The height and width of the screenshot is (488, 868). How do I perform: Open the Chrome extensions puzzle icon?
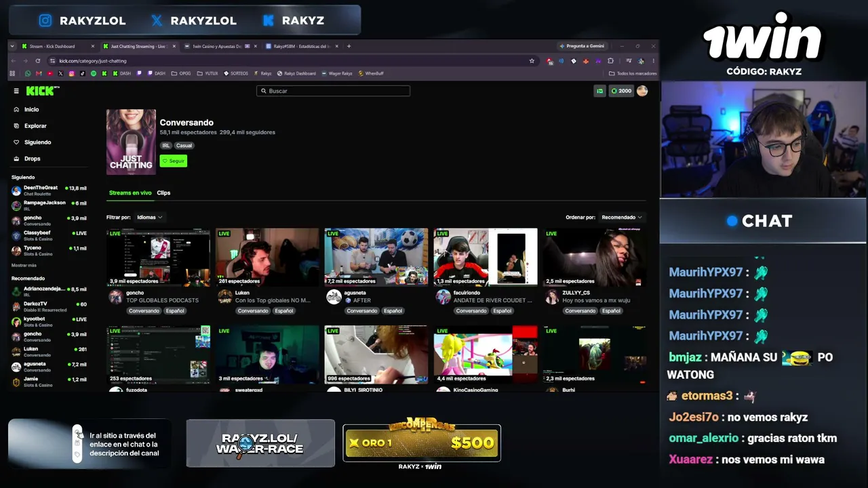[x=610, y=61]
